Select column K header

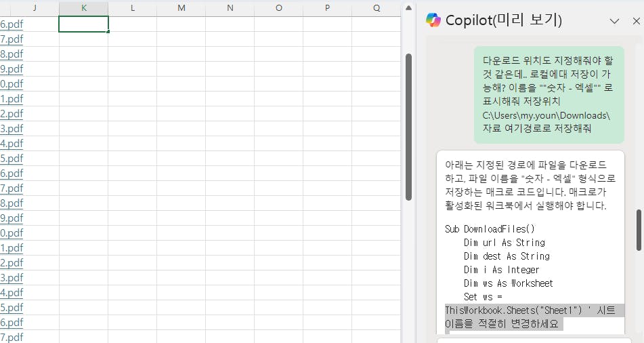pos(84,8)
